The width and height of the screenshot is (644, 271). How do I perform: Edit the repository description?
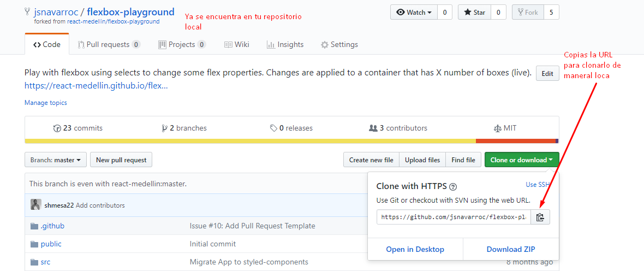(547, 74)
